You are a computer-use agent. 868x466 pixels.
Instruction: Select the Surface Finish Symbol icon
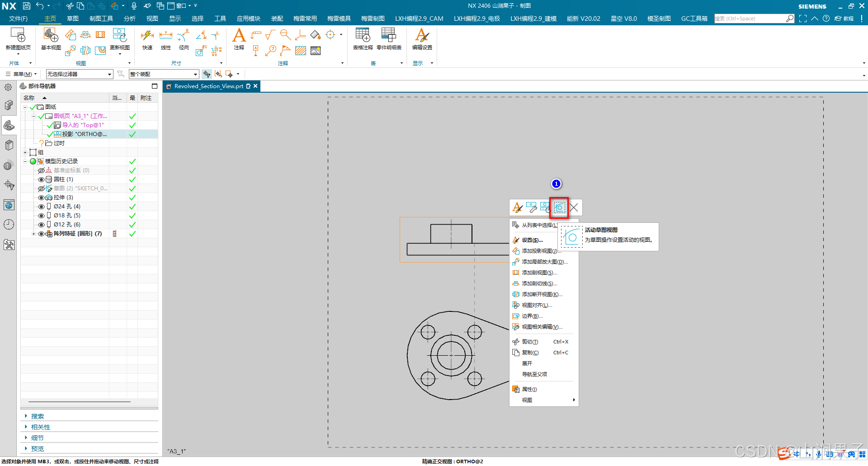(x=270, y=35)
